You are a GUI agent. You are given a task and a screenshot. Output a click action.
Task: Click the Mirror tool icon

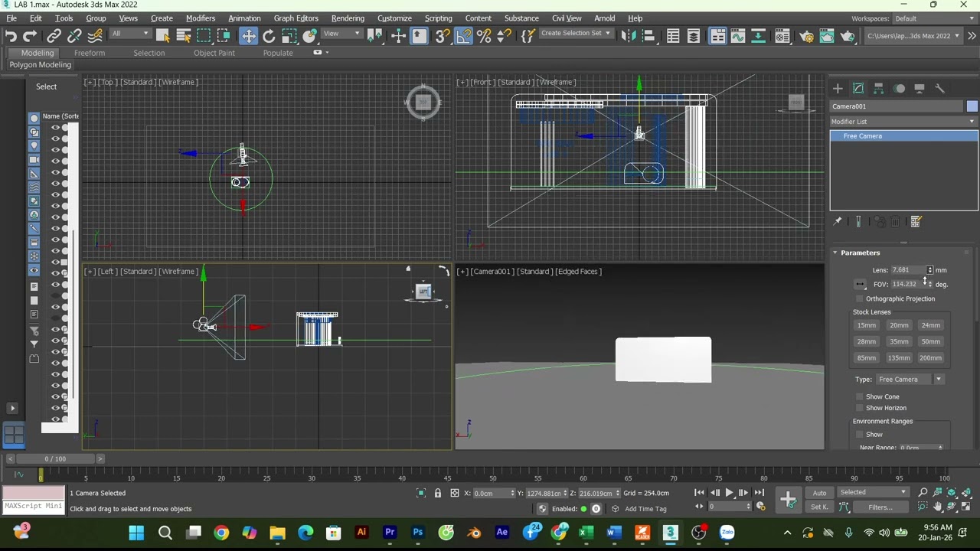tap(627, 36)
